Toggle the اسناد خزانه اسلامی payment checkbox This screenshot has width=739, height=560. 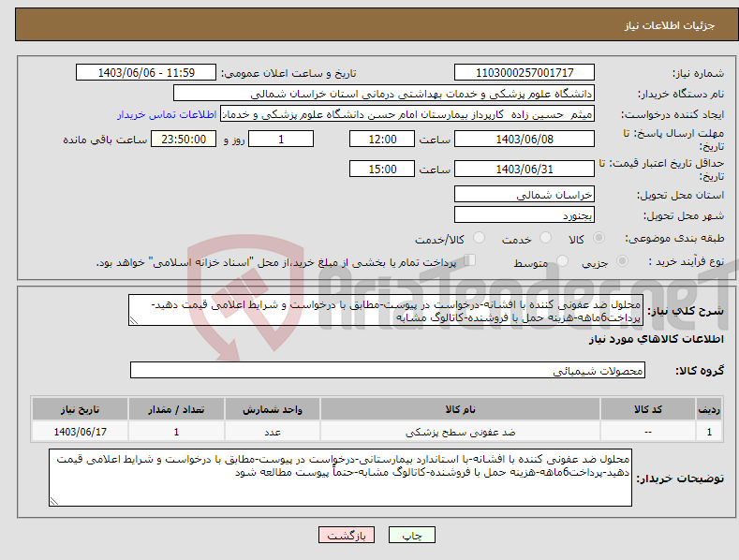pos(469,260)
